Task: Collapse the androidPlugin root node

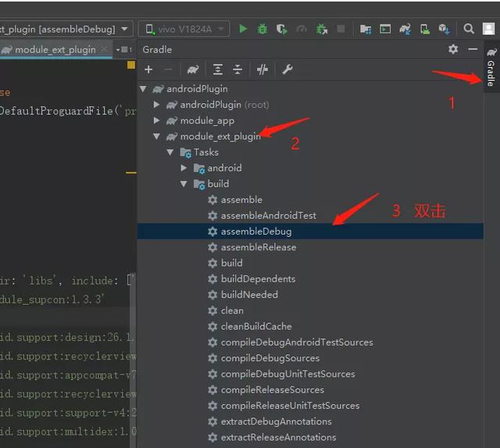Action: [143, 88]
